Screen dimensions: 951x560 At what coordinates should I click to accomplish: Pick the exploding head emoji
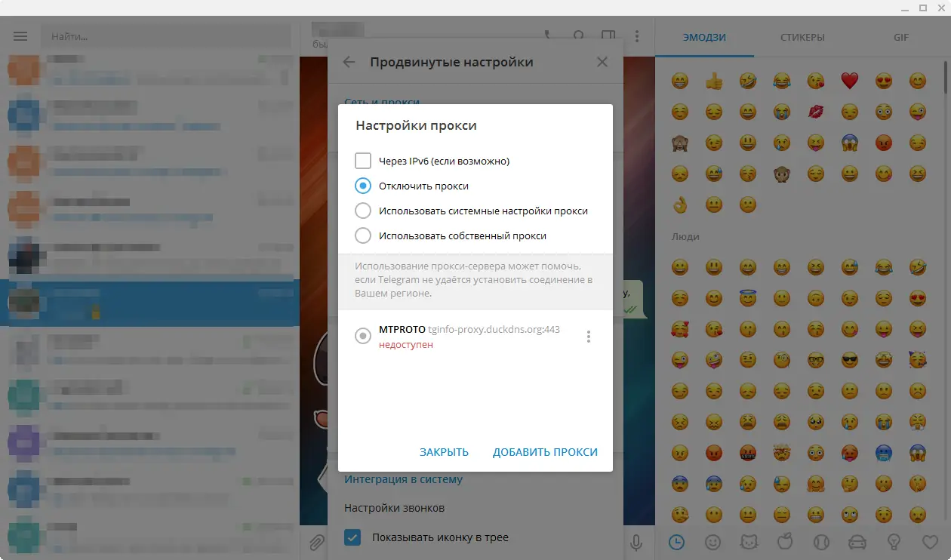(782, 453)
